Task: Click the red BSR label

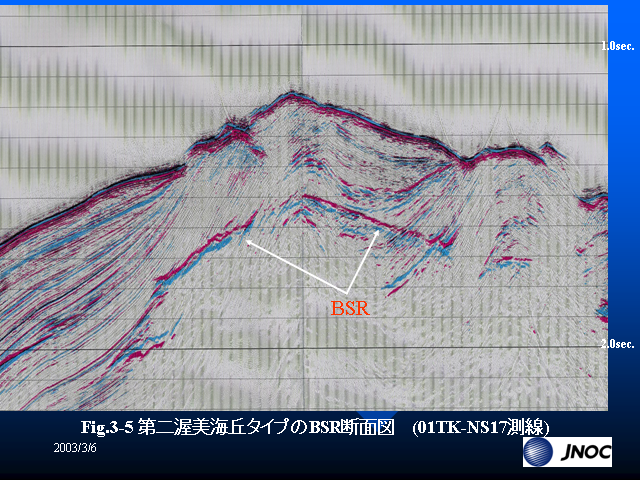Action: [x=350, y=308]
